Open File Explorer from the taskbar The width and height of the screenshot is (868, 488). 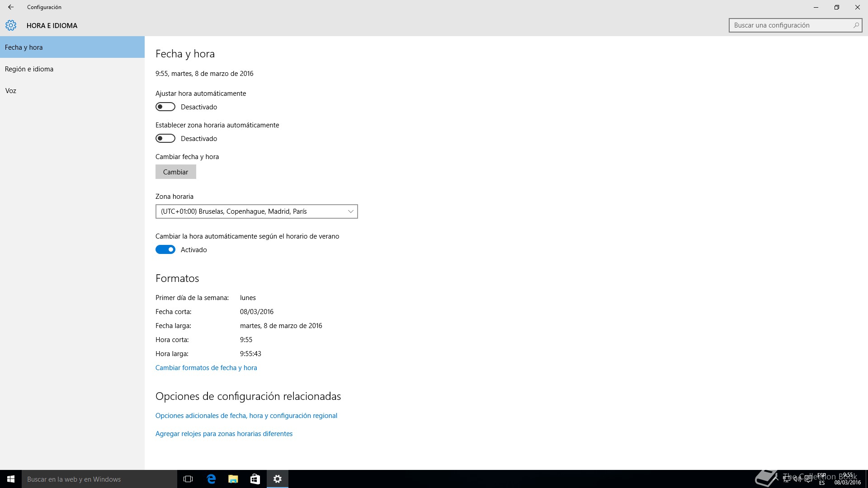233,479
